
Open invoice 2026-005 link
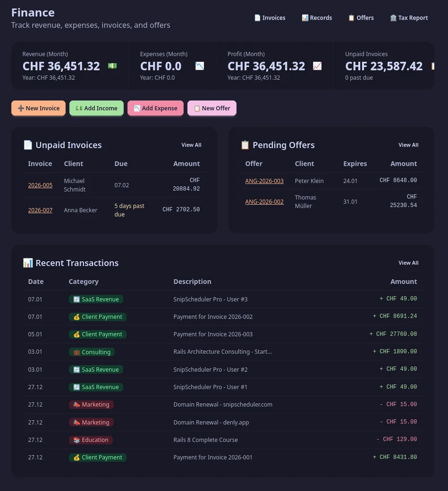pos(40,185)
